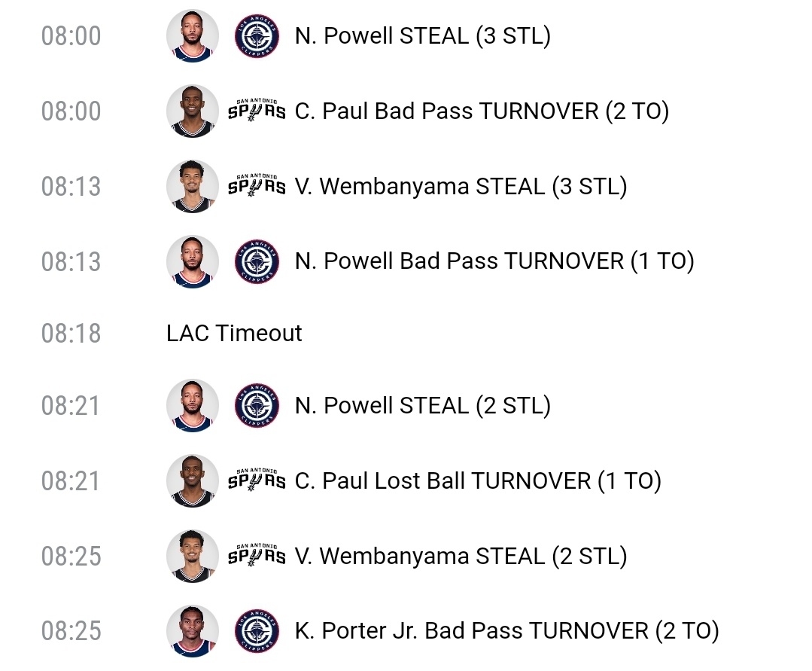812x671 pixels.
Task: Open "V. Wembanyama STEAL (2 STL)" play text
Action: coord(461,557)
